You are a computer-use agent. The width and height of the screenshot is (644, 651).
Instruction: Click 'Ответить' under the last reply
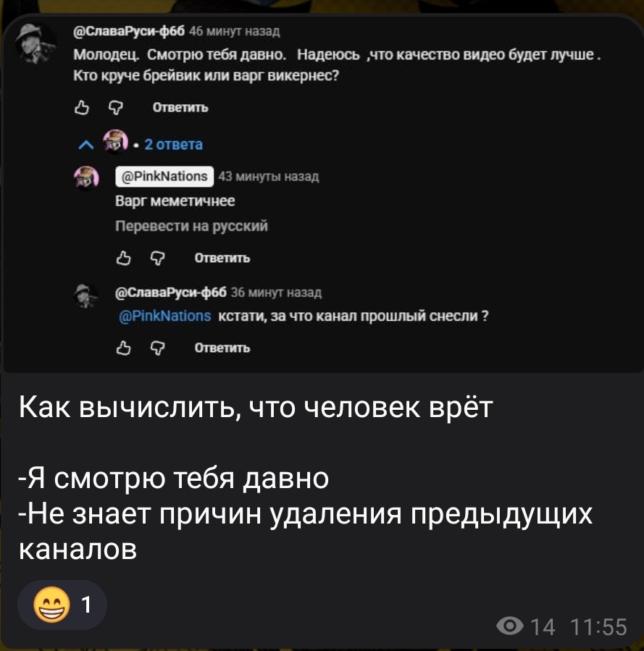click(x=222, y=348)
